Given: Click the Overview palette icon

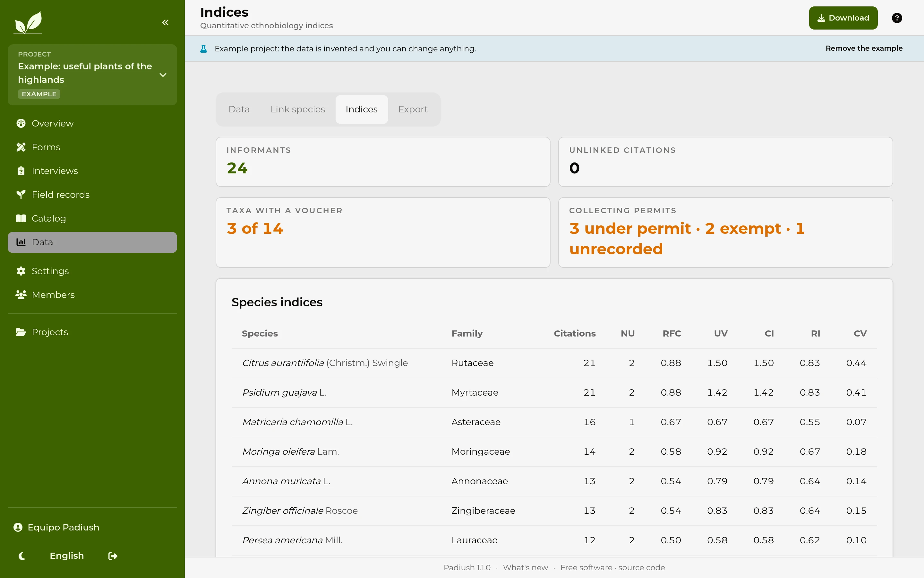Looking at the screenshot, I should (x=21, y=124).
